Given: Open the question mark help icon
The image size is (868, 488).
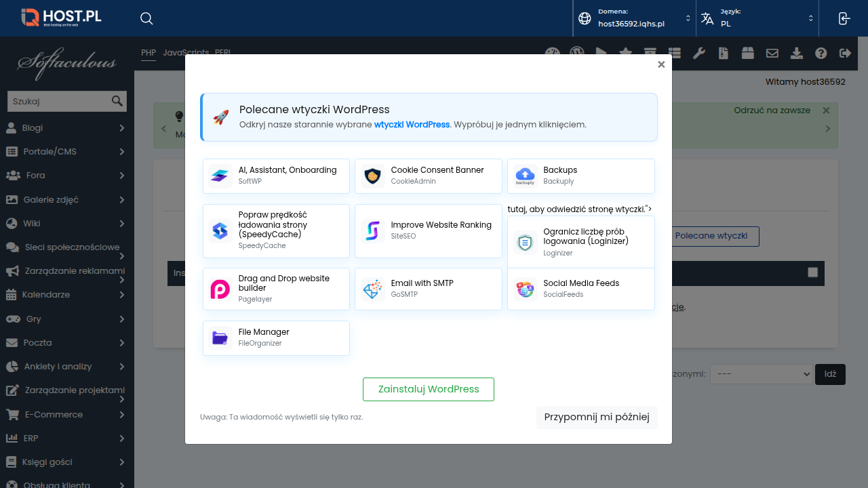Looking at the screenshot, I should pyautogui.click(x=821, y=53).
